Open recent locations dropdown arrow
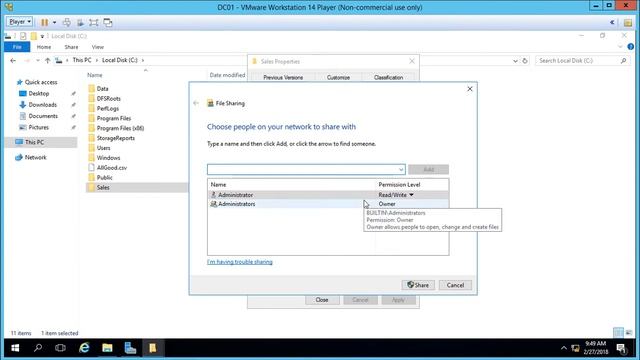The image size is (640, 360). pyautogui.click(x=38, y=60)
